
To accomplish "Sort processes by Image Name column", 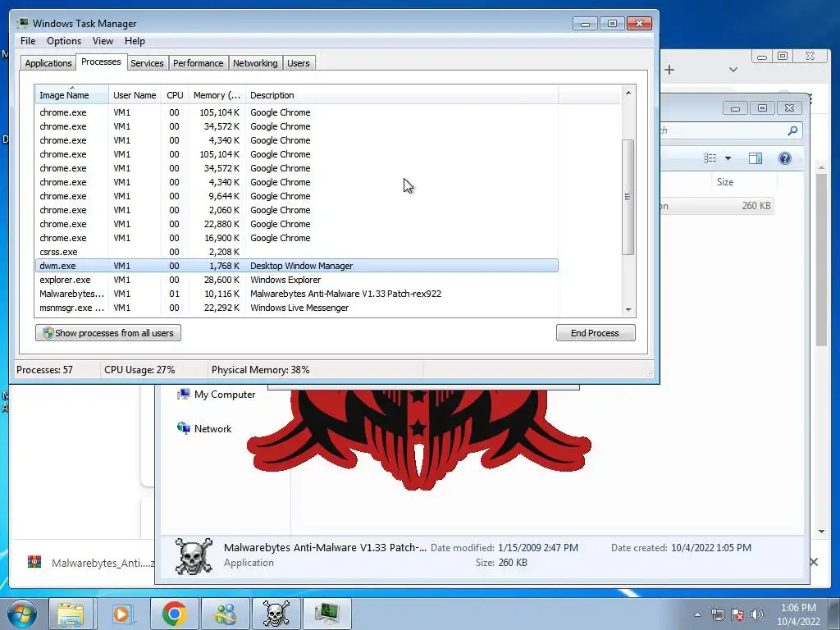I will (x=72, y=95).
